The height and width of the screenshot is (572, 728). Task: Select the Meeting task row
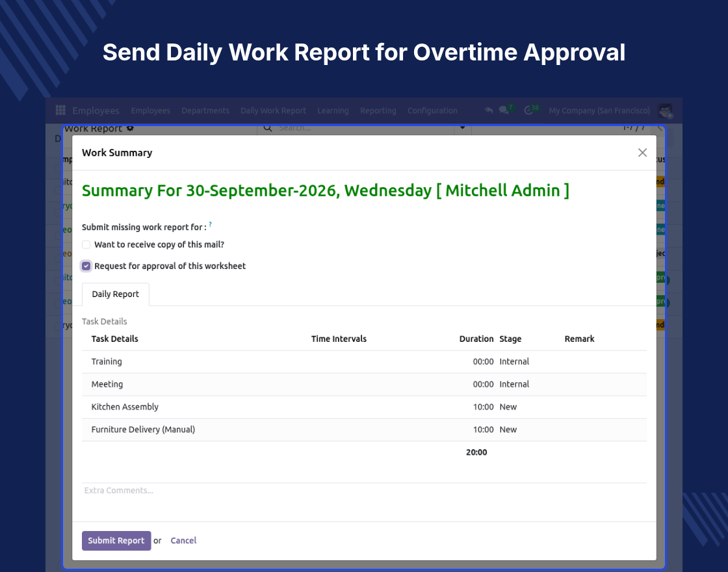click(364, 384)
